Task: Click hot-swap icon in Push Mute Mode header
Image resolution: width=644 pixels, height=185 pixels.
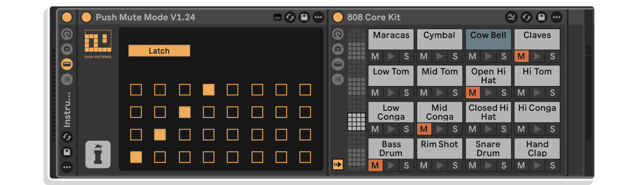Action: pos(290,17)
